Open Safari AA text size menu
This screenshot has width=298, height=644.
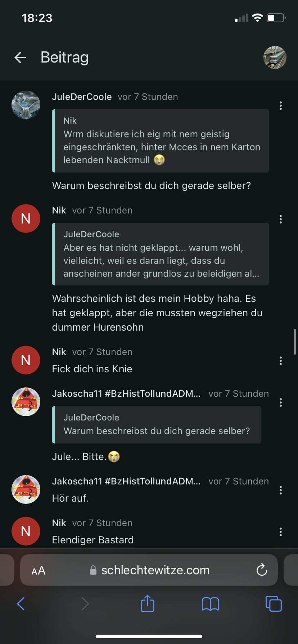pyautogui.click(x=39, y=570)
